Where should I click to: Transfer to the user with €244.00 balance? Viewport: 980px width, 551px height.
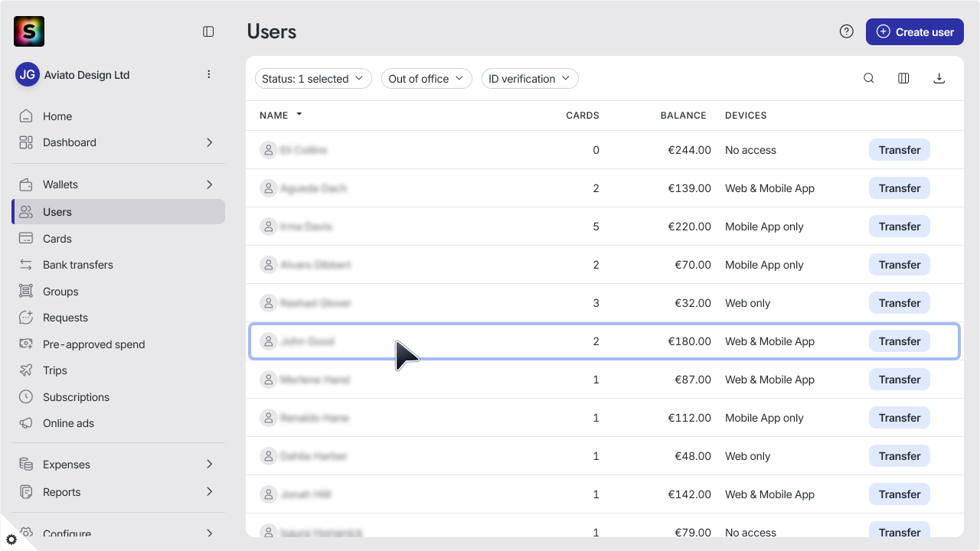(899, 150)
